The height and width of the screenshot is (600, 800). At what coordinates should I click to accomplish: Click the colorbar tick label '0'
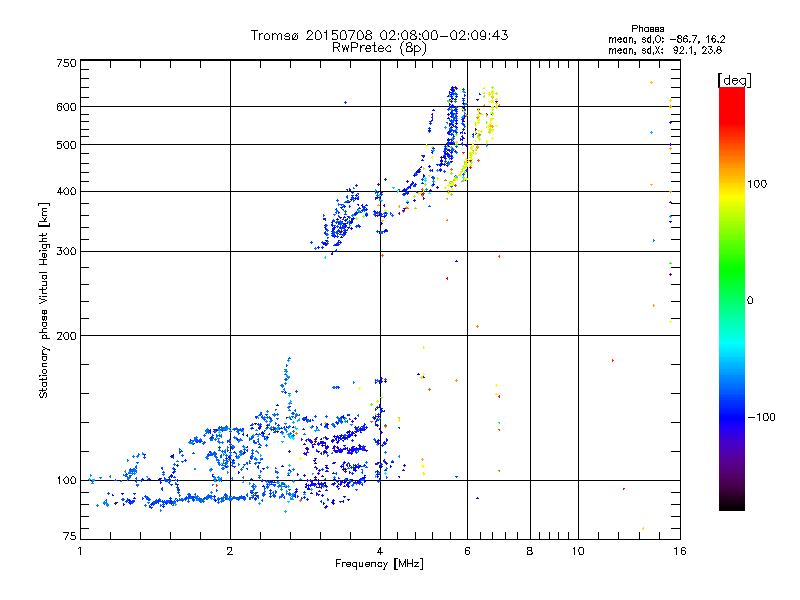click(750, 301)
